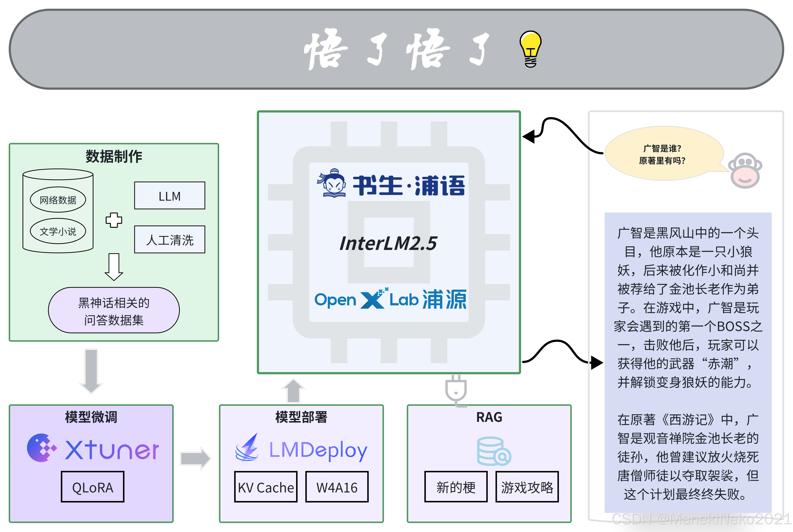Click the plus sign in 数据制作
This screenshot has width=793, height=532.
point(114,220)
